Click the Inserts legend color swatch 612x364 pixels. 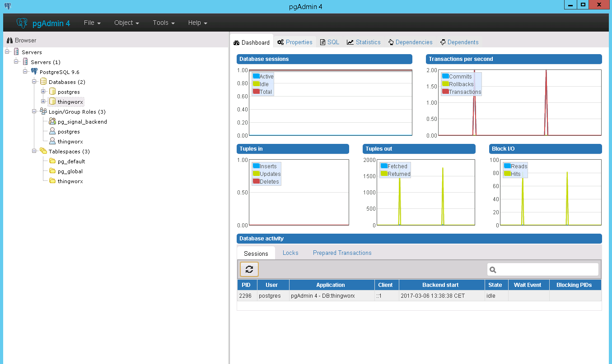(x=256, y=166)
